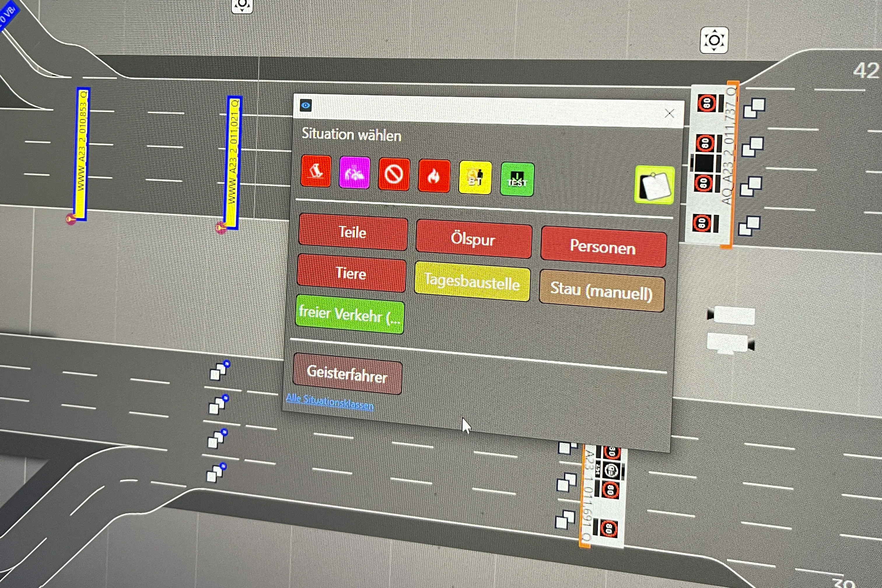Screen dimensions: 882x588
Task: Select Stau (manuell) button
Action: 601,290
